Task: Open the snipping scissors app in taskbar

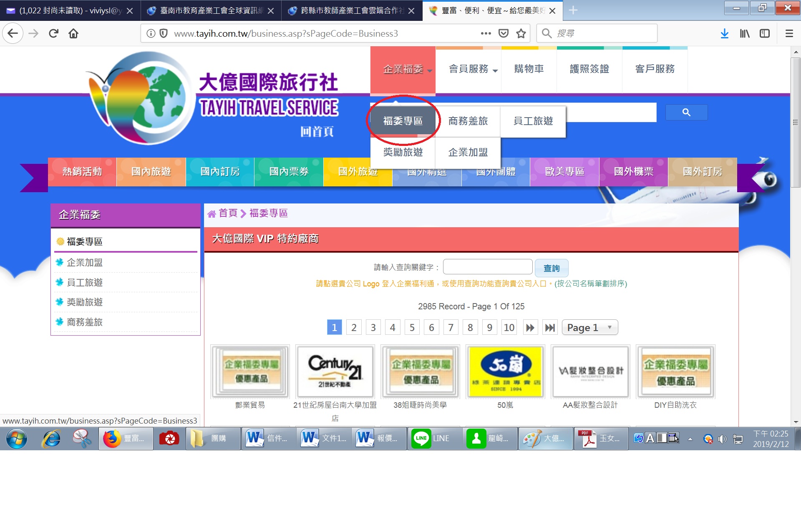Action: [82, 439]
